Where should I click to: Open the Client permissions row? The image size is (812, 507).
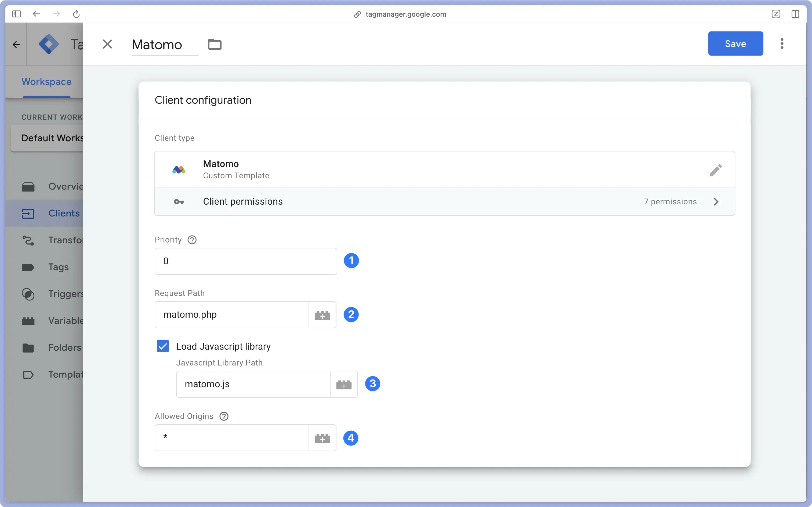[x=445, y=201]
